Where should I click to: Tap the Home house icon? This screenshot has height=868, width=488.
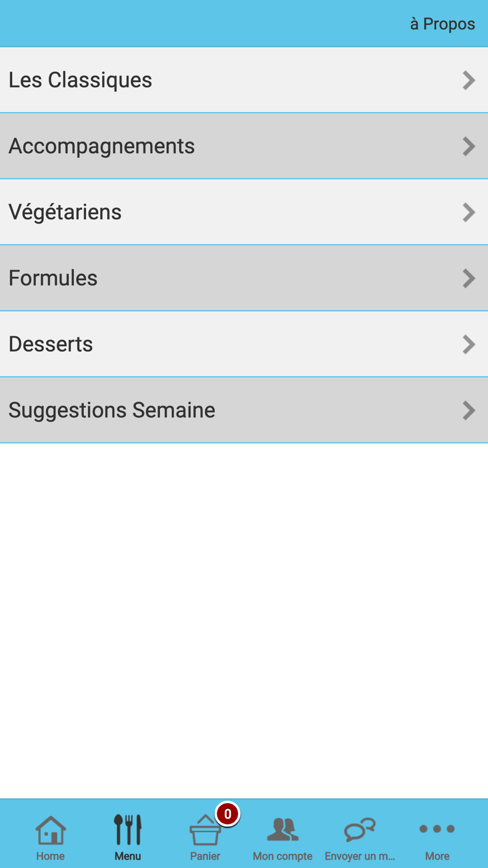coord(51,830)
